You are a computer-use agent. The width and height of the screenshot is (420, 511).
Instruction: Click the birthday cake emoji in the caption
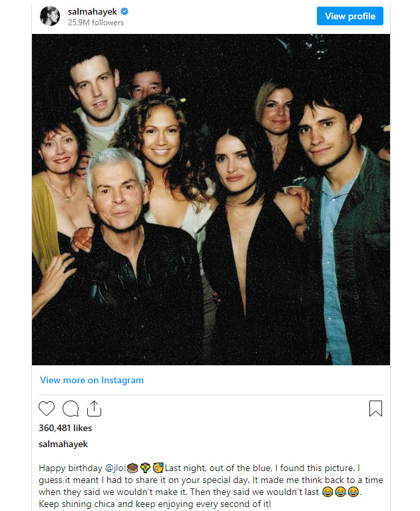tap(132, 468)
